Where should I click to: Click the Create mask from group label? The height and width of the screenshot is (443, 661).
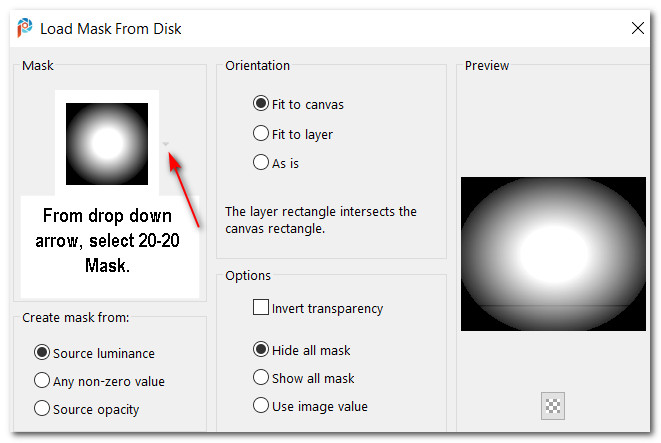click(76, 317)
